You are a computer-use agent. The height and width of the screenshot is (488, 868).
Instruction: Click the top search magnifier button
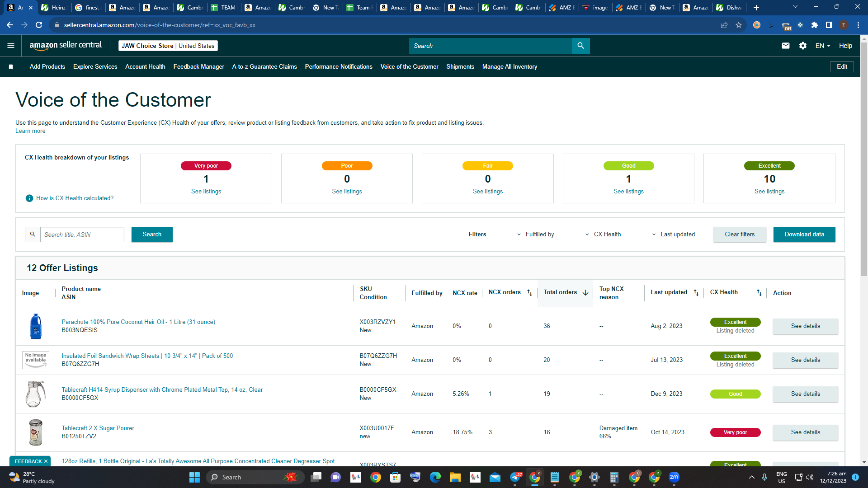click(581, 46)
